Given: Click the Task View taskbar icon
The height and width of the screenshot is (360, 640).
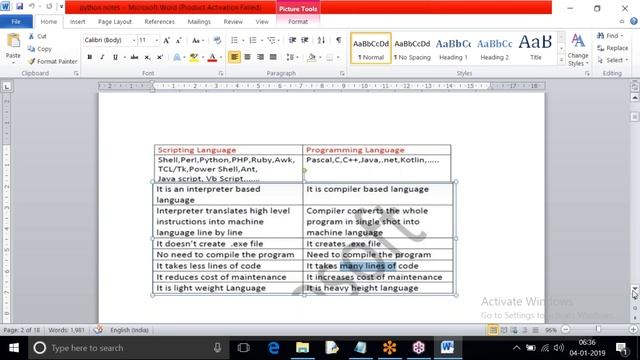Looking at the screenshot, I should tap(244, 348).
